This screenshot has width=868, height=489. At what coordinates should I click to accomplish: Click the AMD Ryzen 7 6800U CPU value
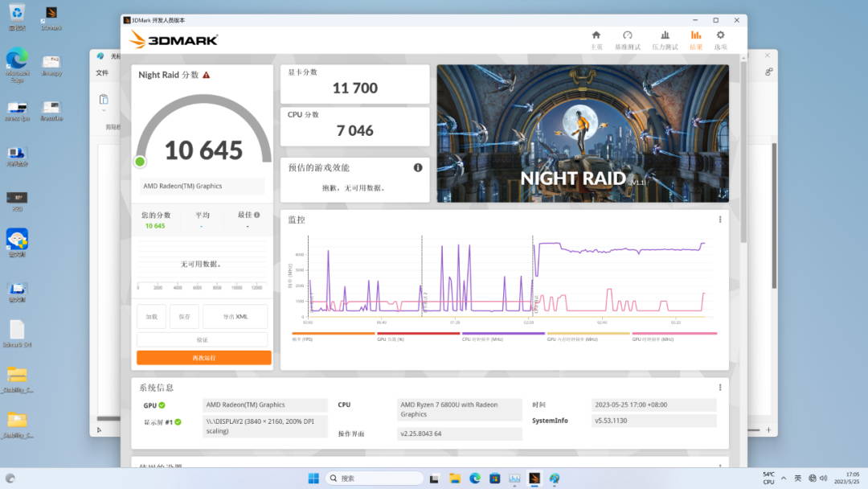click(x=460, y=409)
